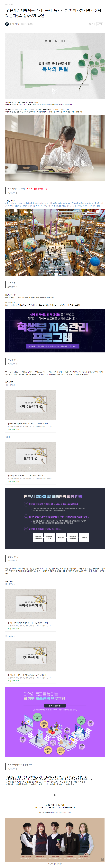Open the 교과 세특 안내 독서의 본질 cover image
This screenshot has width=110, height=868.
[x=55, y=66]
